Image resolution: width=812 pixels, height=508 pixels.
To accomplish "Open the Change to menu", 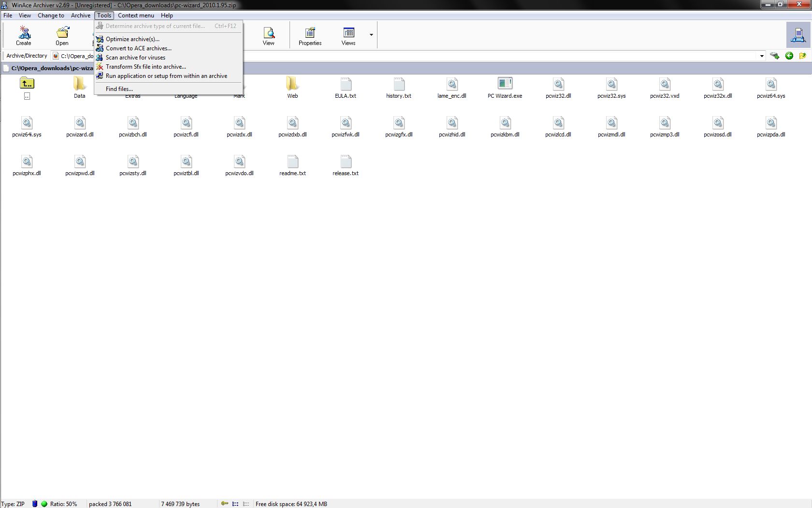I will click(x=51, y=15).
